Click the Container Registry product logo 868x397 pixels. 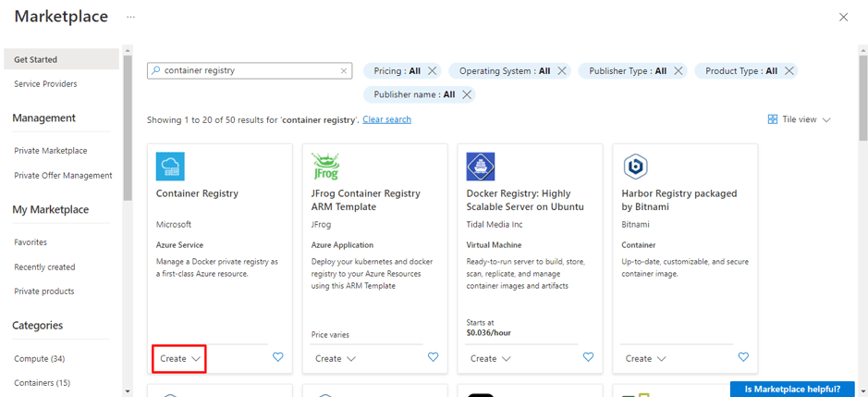170,167
